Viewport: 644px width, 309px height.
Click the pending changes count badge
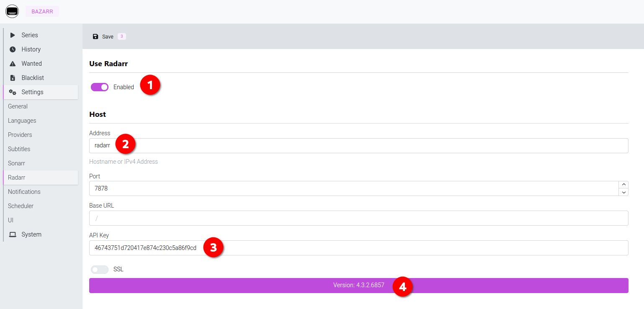click(x=122, y=36)
